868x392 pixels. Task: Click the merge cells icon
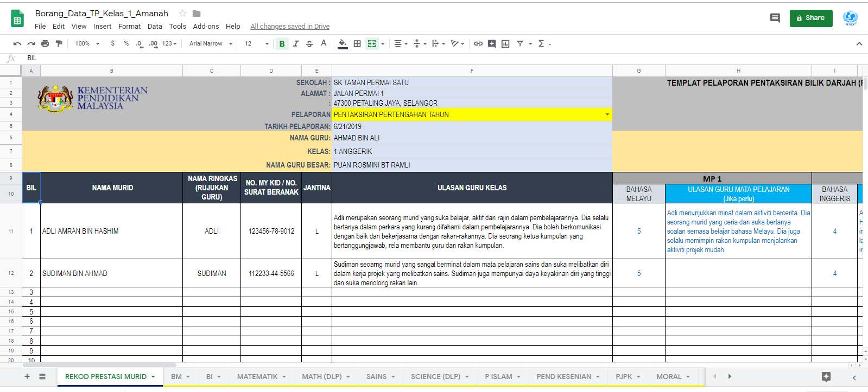pyautogui.click(x=372, y=44)
